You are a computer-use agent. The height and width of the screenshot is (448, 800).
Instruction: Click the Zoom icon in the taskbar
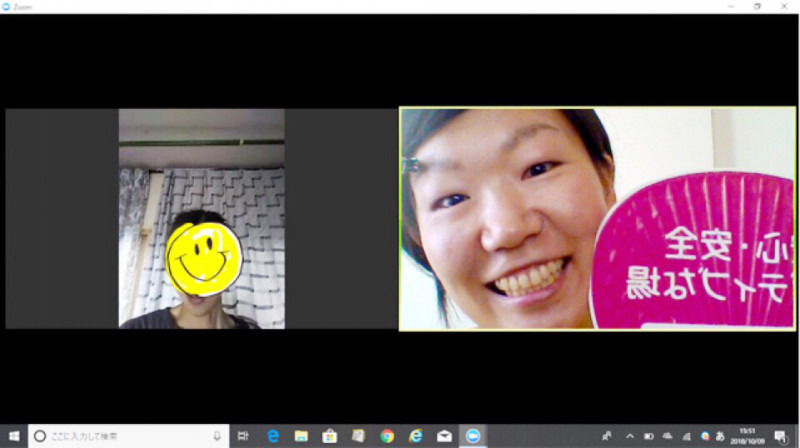[x=473, y=436]
